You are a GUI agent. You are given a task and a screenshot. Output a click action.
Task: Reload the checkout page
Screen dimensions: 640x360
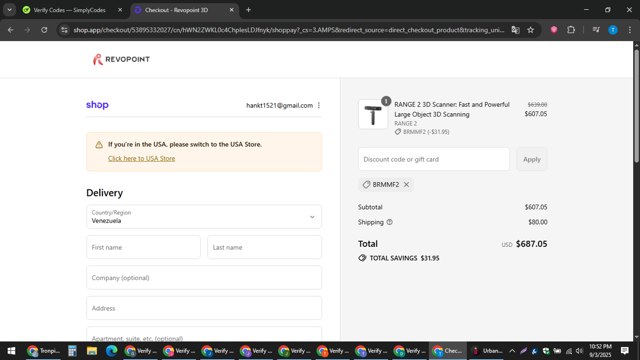pyautogui.click(x=44, y=30)
